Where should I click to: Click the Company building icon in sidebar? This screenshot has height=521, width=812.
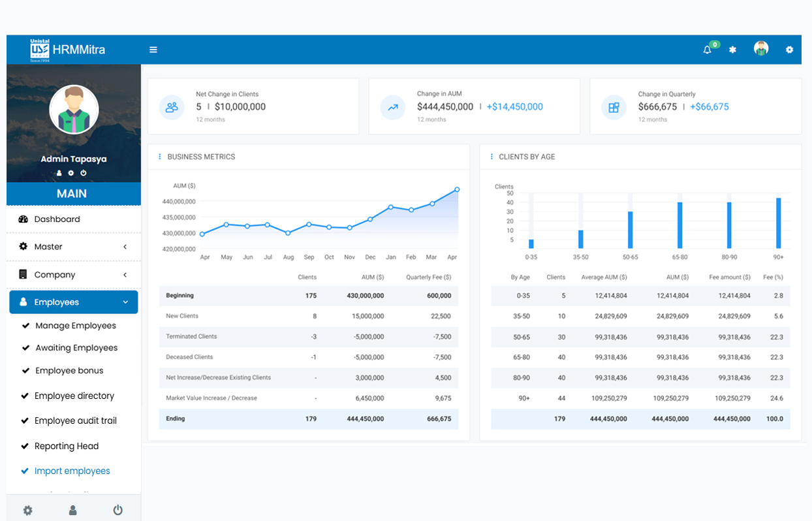(x=23, y=274)
